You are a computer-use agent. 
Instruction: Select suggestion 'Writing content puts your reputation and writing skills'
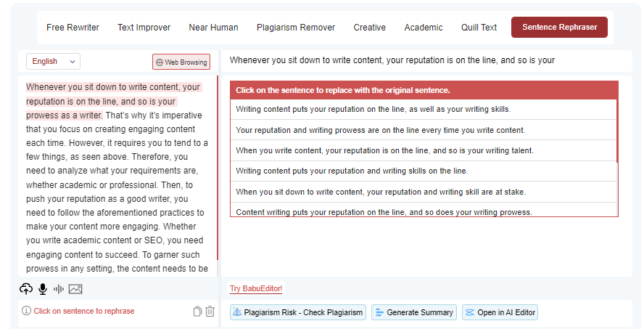(x=352, y=171)
